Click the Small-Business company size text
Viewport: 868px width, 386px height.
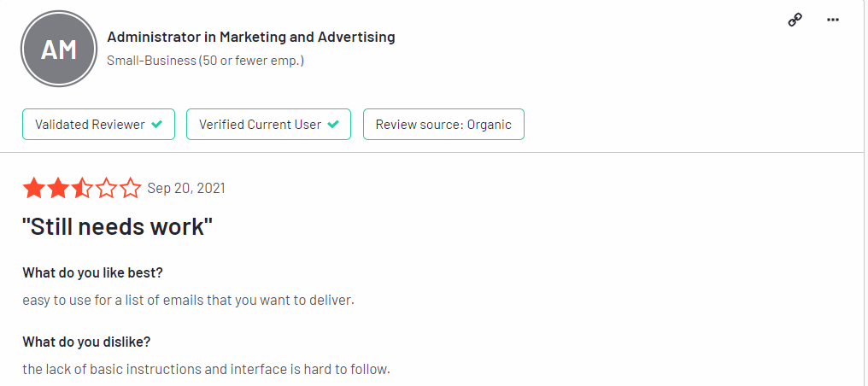pos(205,61)
